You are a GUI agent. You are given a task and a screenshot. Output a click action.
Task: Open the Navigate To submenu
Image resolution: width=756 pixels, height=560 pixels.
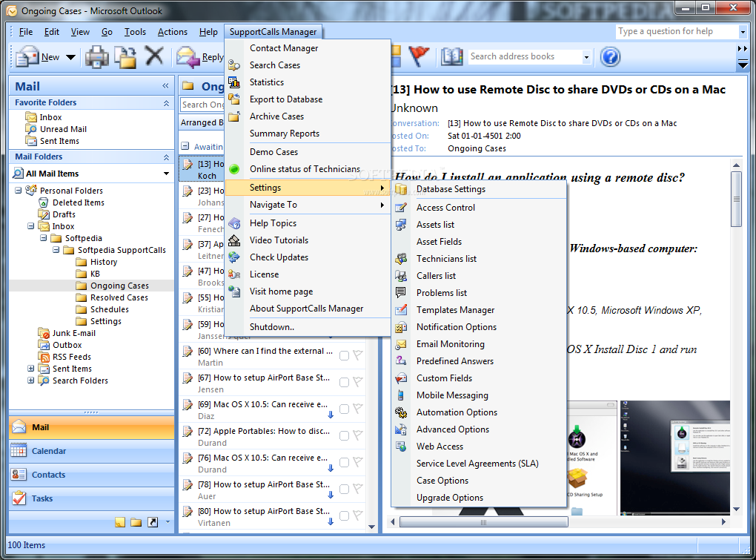[308, 205]
